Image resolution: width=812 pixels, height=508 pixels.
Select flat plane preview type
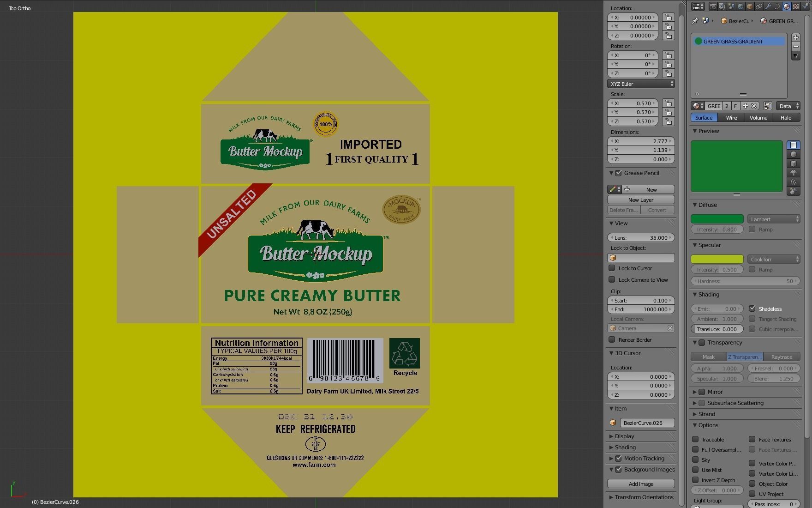click(794, 145)
